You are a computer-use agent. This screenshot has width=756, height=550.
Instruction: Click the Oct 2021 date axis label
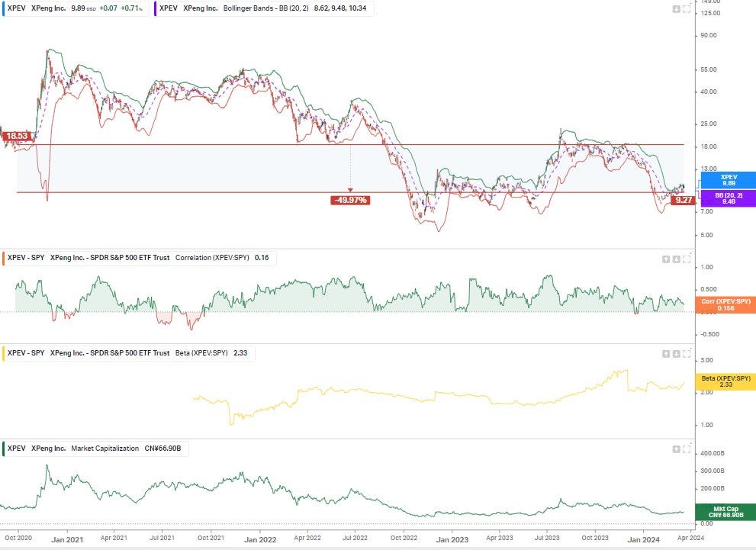tap(211, 538)
